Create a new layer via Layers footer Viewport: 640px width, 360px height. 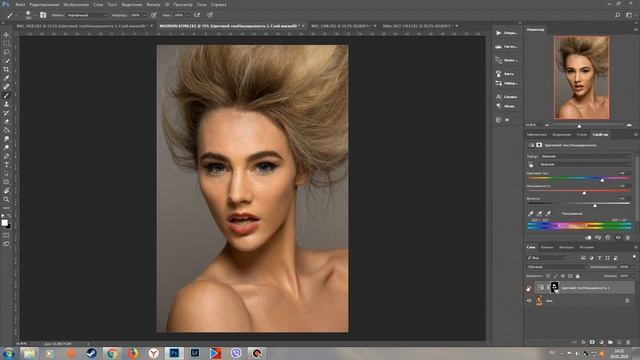[x=619, y=342]
